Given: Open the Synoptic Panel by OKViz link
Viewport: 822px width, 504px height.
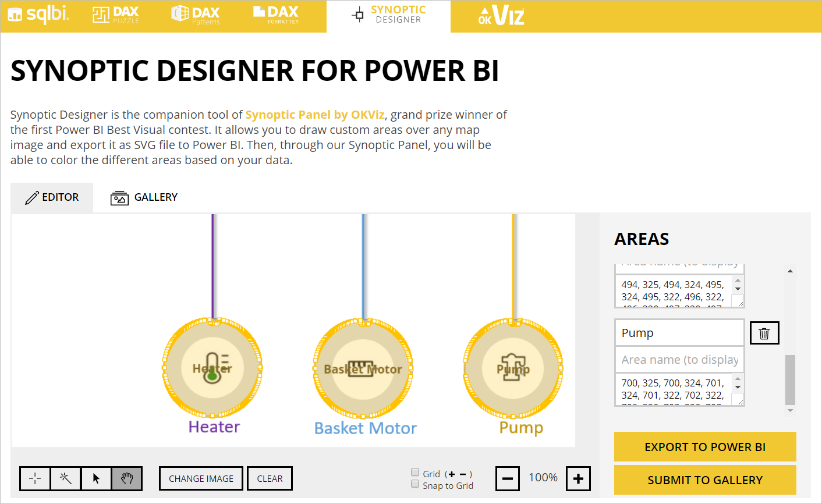Looking at the screenshot, I should (315, 114).
